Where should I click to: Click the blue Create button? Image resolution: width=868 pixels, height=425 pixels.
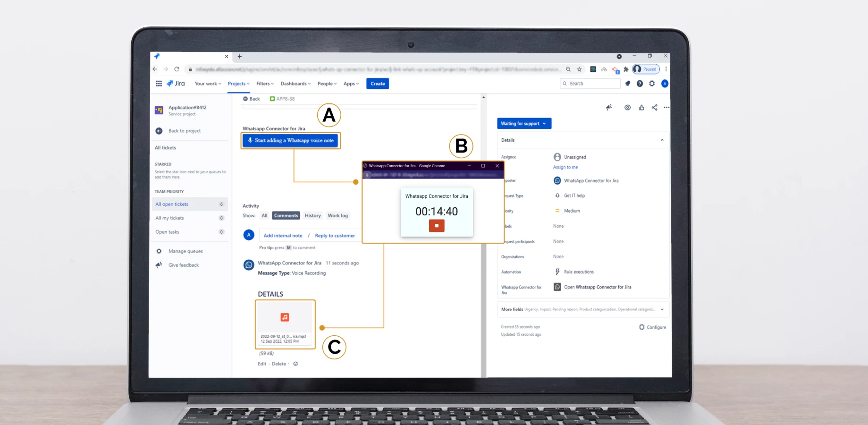pyautogui.click(x=378, y=84)
